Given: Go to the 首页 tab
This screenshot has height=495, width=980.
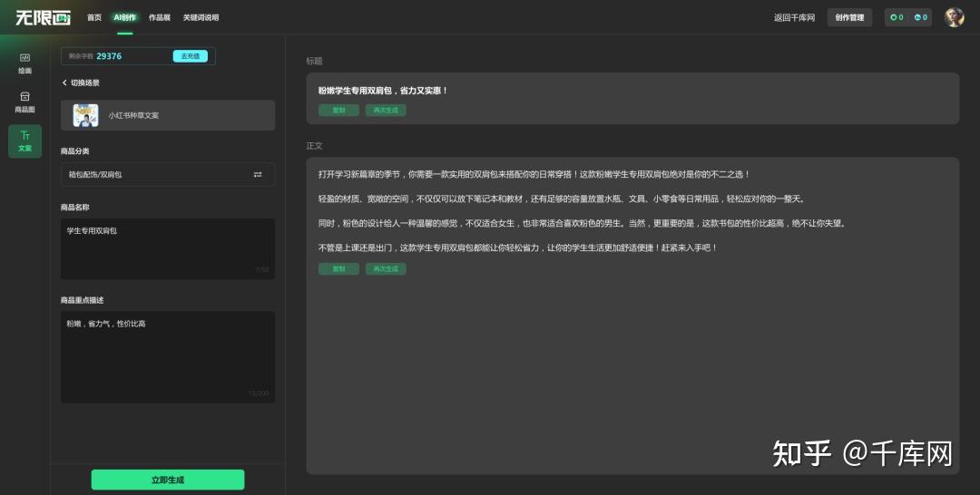Looking at the screenshot, I should [94, 17].
